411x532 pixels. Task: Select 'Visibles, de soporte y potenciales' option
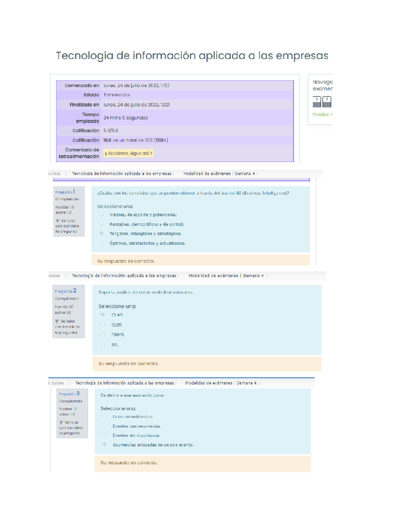pyautogui.click(x=101, y=214)
